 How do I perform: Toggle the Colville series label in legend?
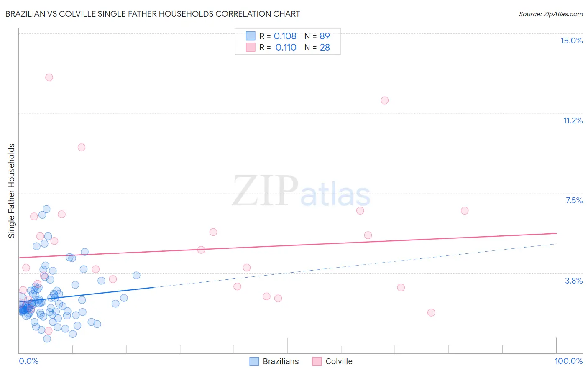339,361
